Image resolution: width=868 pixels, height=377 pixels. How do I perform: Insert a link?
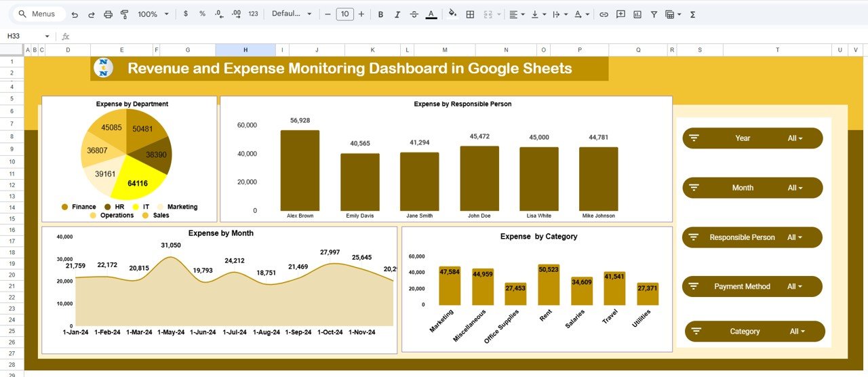[603, 14]
